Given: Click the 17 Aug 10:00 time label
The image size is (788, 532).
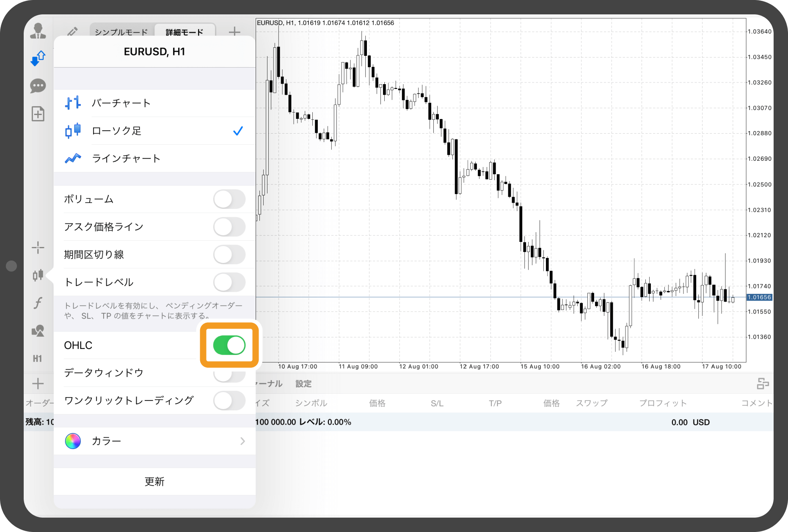Looking at the screenshot, I should (722, 367).
